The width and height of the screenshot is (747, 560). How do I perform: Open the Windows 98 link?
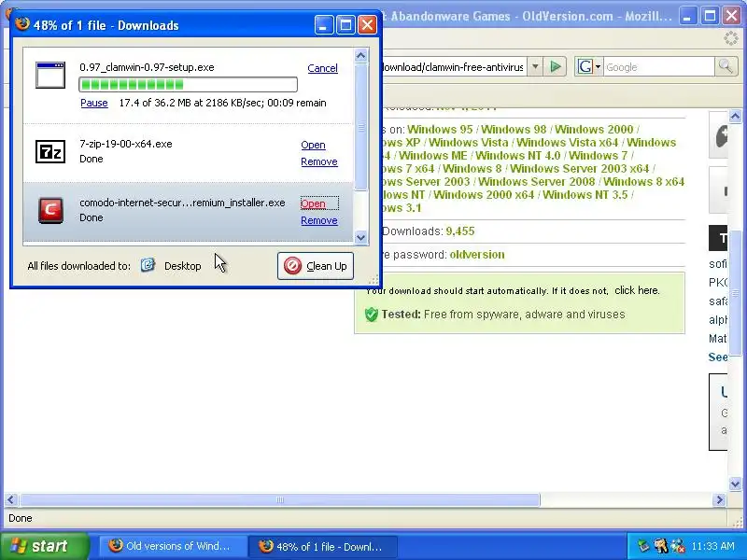pos(514,129)
